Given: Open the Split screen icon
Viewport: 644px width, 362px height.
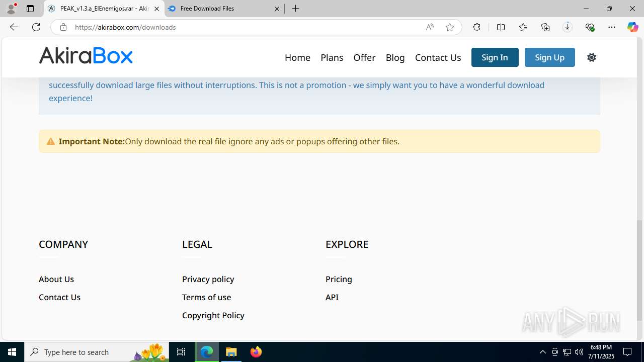Looking at the screenshot, I should pos(501,27).
